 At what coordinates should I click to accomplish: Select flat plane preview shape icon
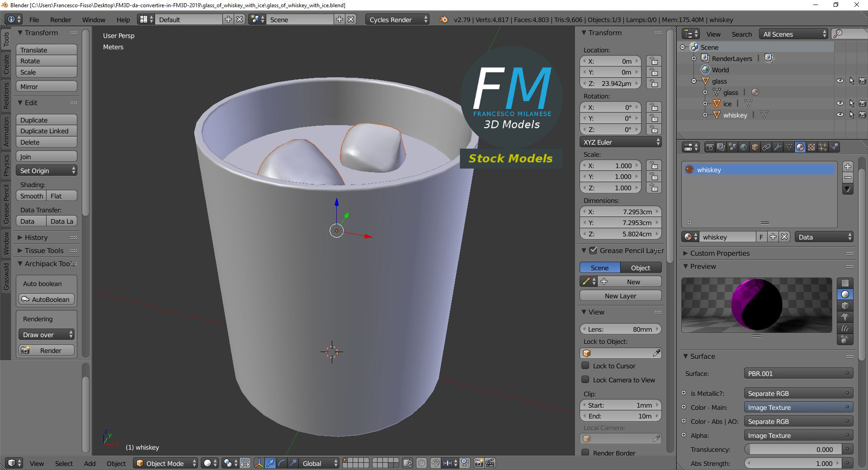click(845, 283)
